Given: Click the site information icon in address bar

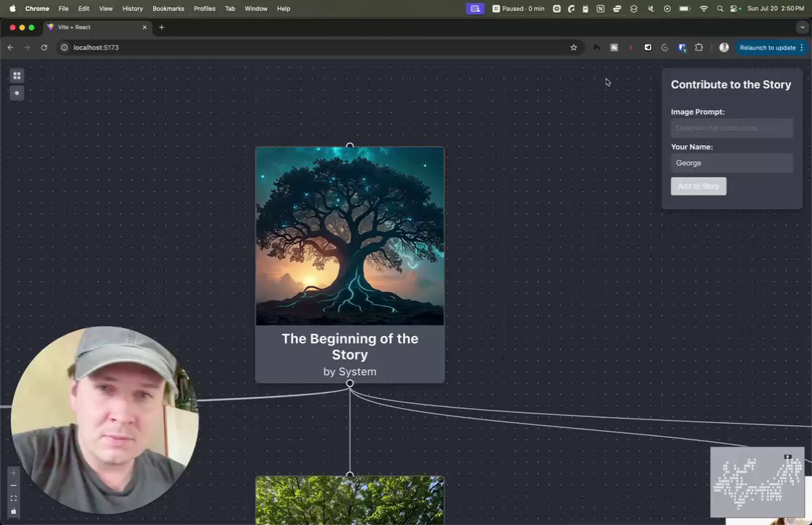Looking at the screenshot, I should 64,47.
